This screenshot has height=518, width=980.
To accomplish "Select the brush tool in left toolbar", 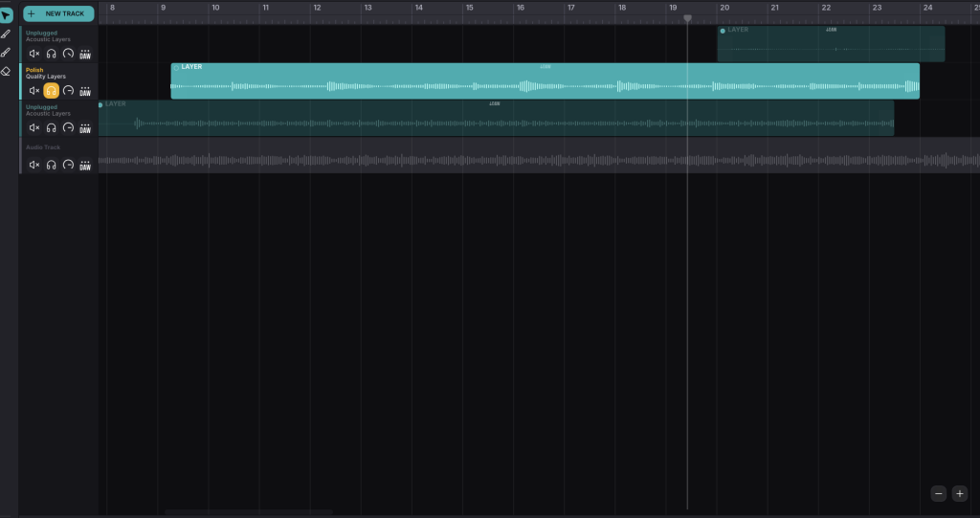I will click(x=7, y=53).
